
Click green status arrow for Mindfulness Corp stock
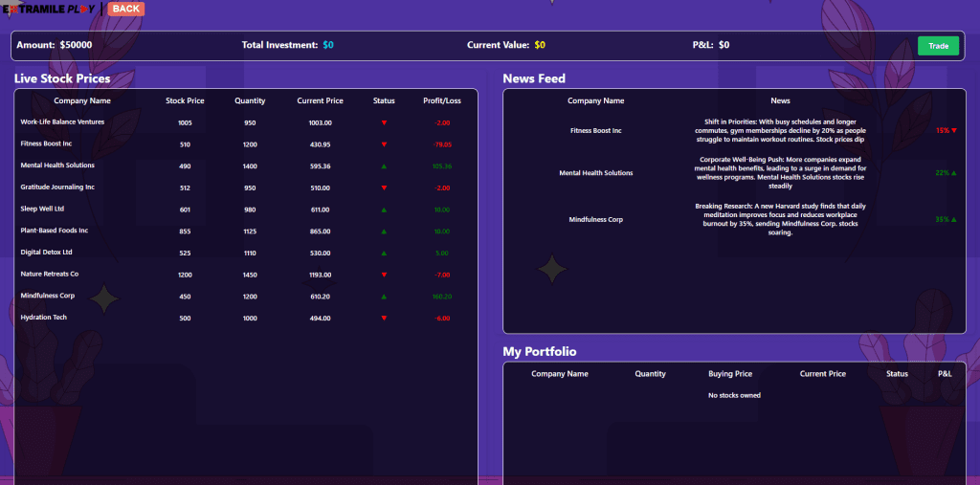click(384, 297)
